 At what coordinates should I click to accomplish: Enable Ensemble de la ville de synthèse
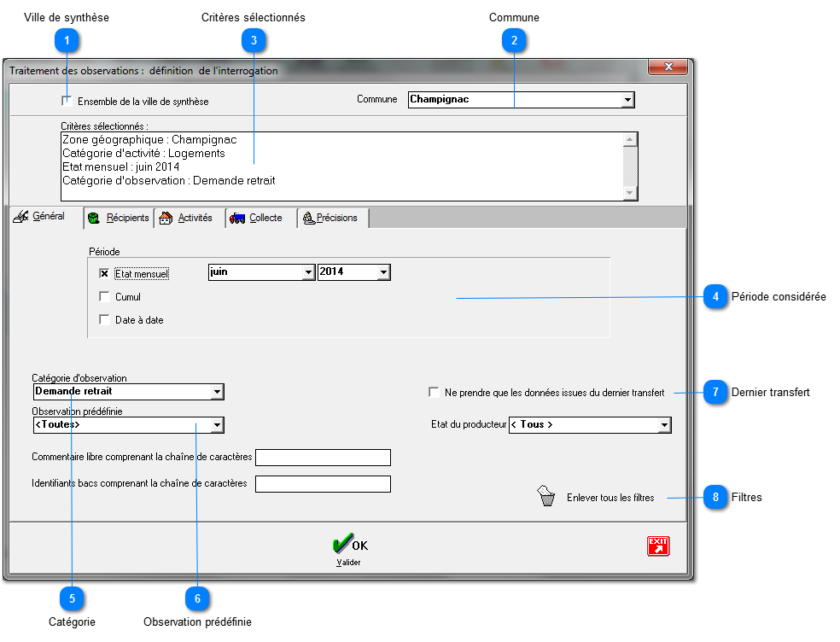(x=67, y=101)
